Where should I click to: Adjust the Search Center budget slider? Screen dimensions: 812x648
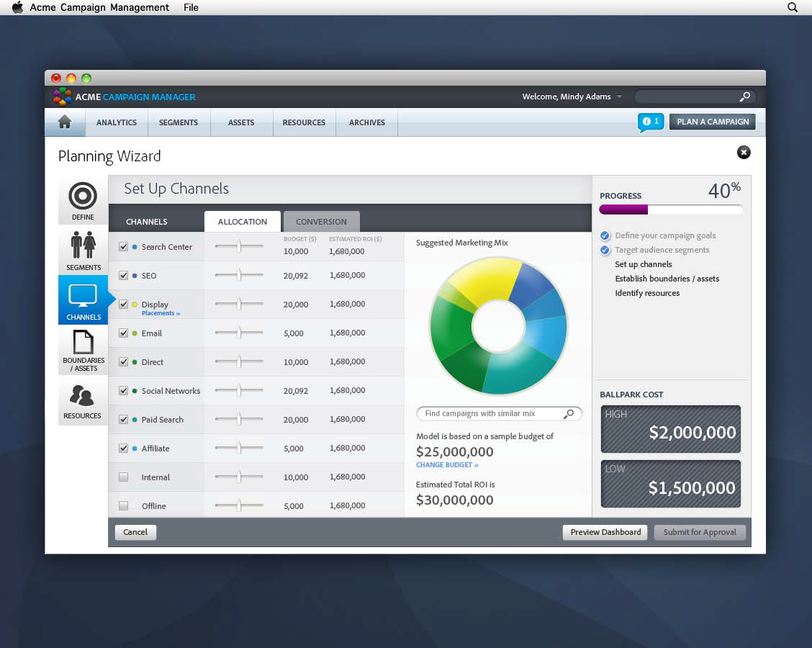239,246
